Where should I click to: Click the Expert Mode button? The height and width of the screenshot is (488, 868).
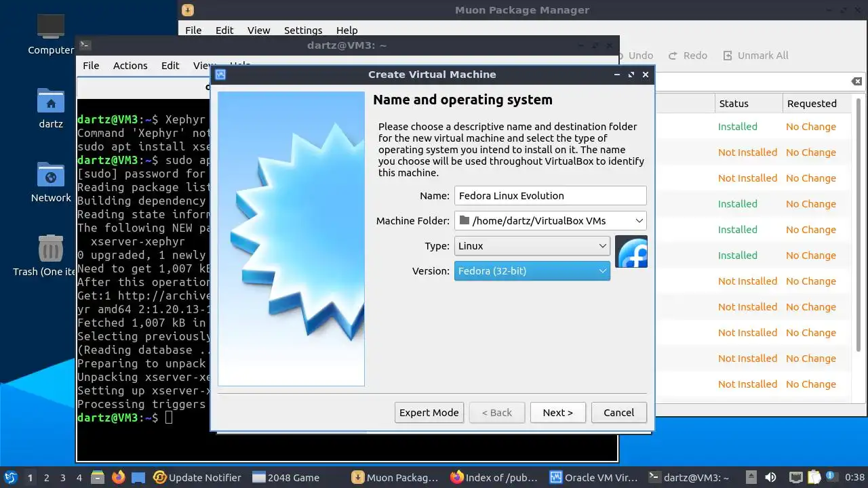pos(429,412)
